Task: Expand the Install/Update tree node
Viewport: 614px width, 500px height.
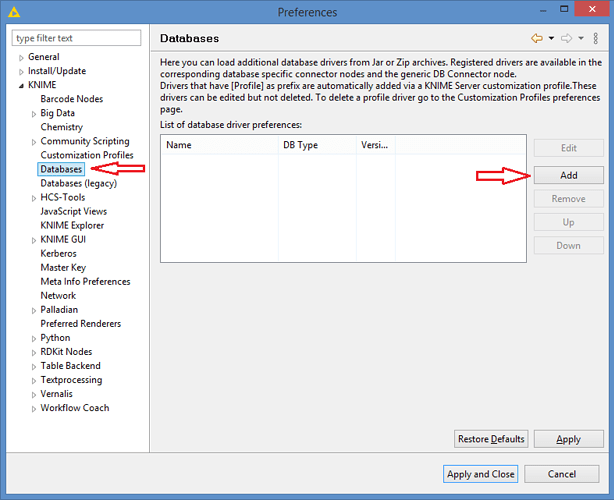Action: [21, 72]
